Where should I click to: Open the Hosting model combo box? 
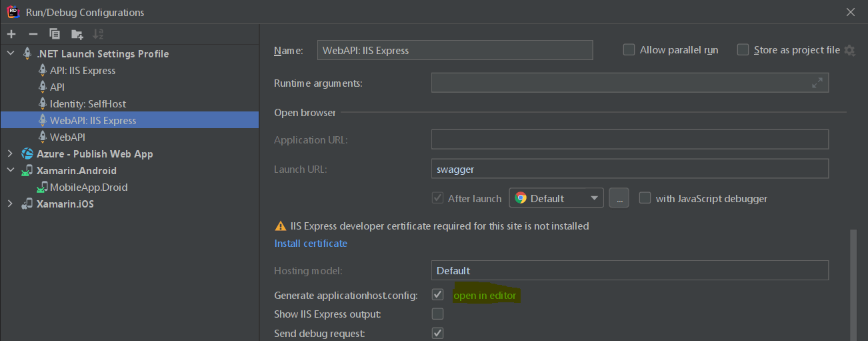click(630, 270)
